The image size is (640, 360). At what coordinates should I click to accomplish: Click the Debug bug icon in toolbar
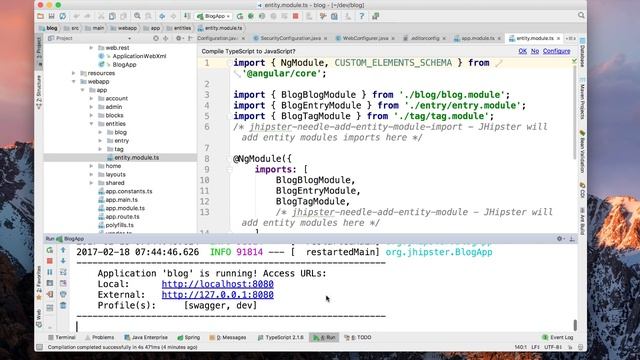251,16
